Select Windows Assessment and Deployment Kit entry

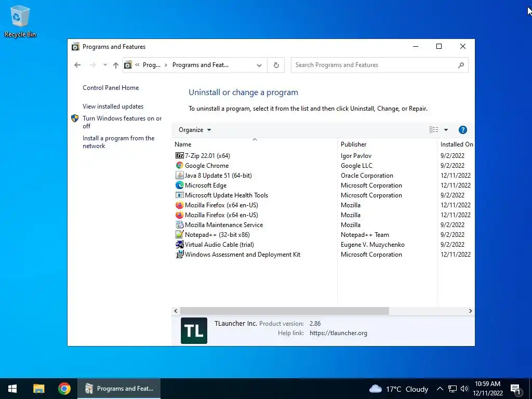pyautogui.click(x=242, y=255)
